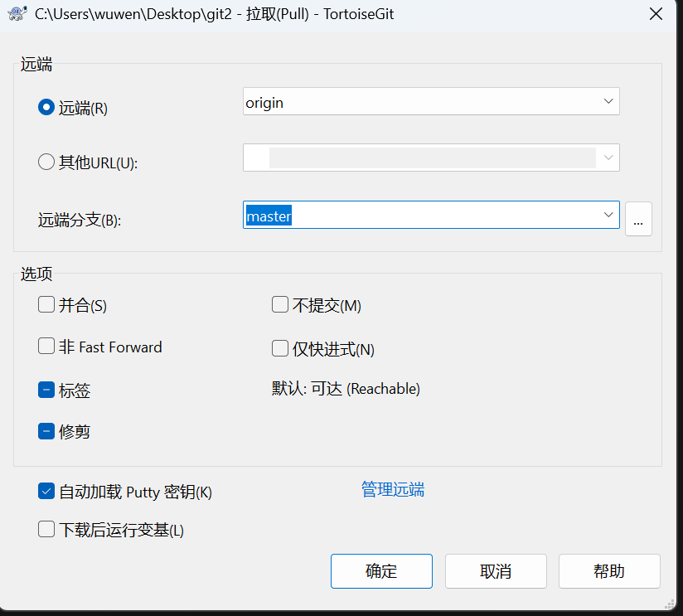Screen dimensions: 683x616
Task: Click the TortoiseGit icon in title bar
Action: click(x=16, y=13)
